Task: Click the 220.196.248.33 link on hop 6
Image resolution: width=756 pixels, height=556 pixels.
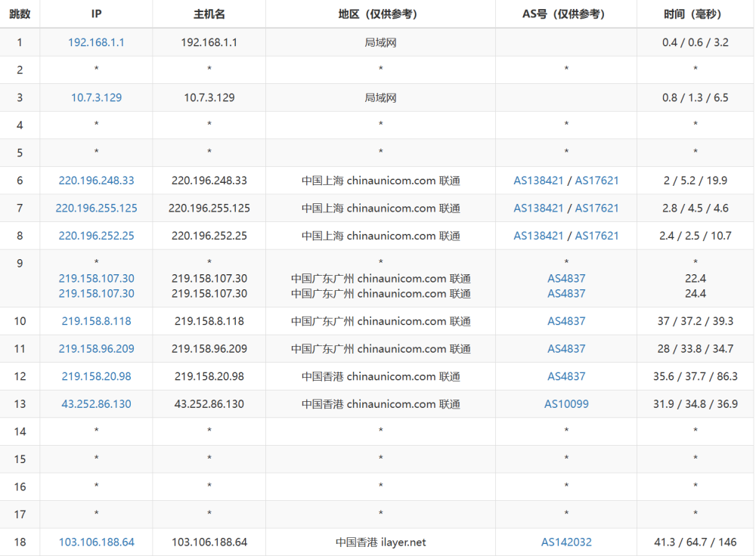Action: (x=96, y=180)
